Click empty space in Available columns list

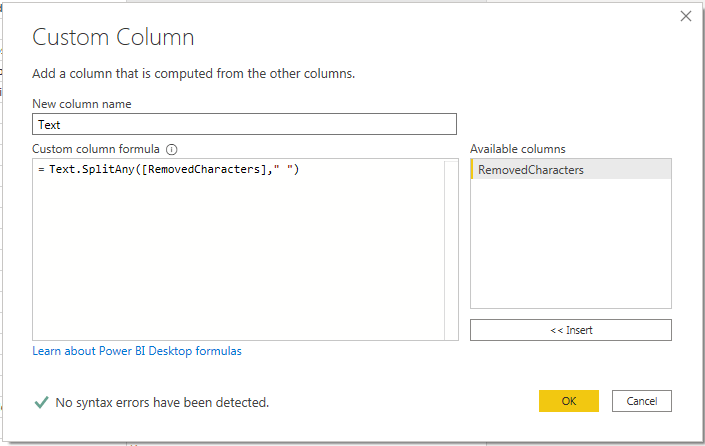point(570,250)
